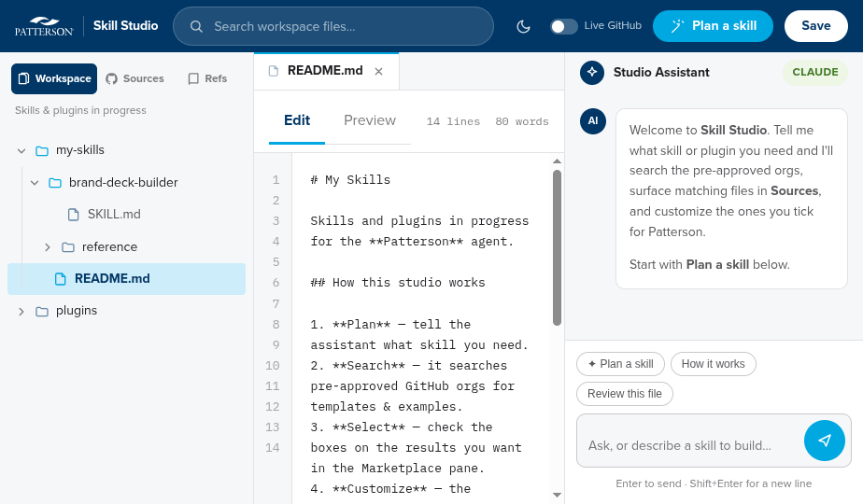Click the SKILL.md file icon
Viewport: 863px width, 504px height.
(73, 214)
